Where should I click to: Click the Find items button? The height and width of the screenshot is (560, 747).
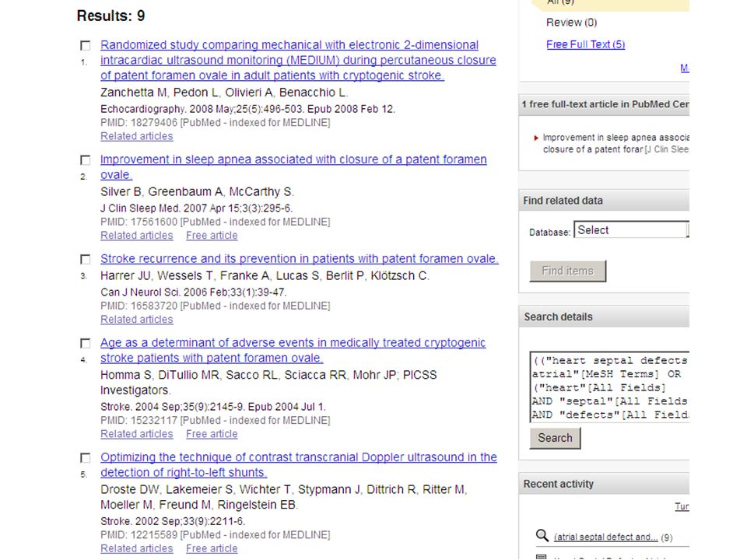point(568,271)
